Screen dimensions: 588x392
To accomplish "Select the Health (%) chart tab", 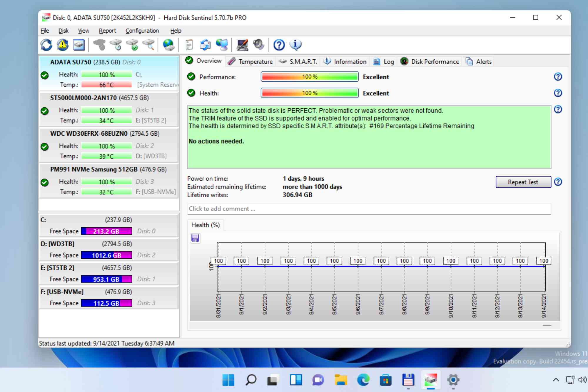I will [206, 225].
